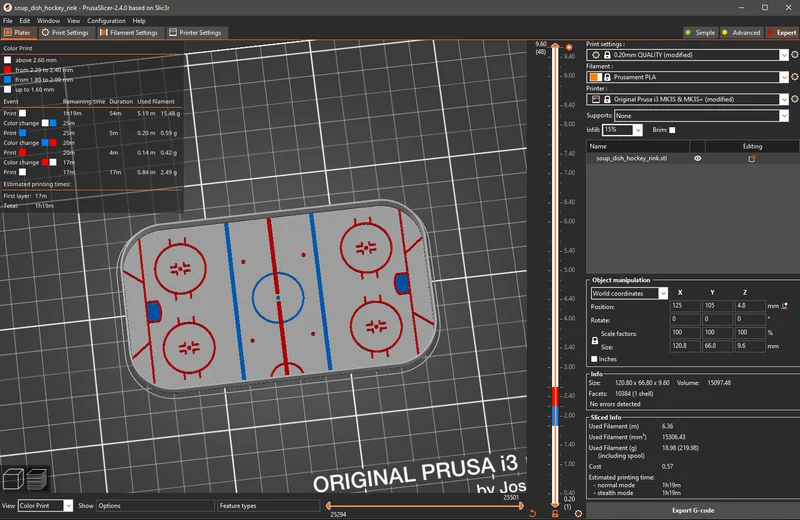Open the Help menu

click(x=139, y=21)
